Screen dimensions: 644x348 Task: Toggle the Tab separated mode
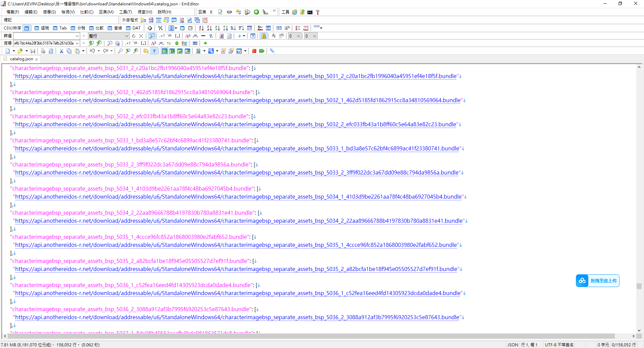pyautogui.click(x=60, y=28)
